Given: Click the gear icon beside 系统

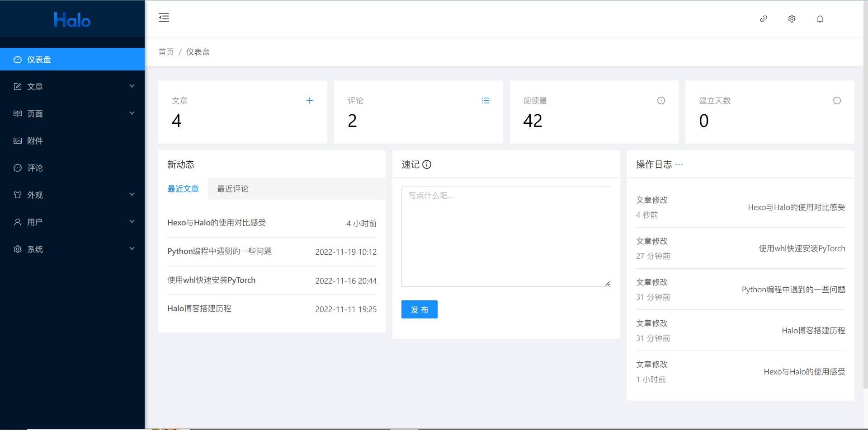Looking at the screenshot, I should coord(18,249).
